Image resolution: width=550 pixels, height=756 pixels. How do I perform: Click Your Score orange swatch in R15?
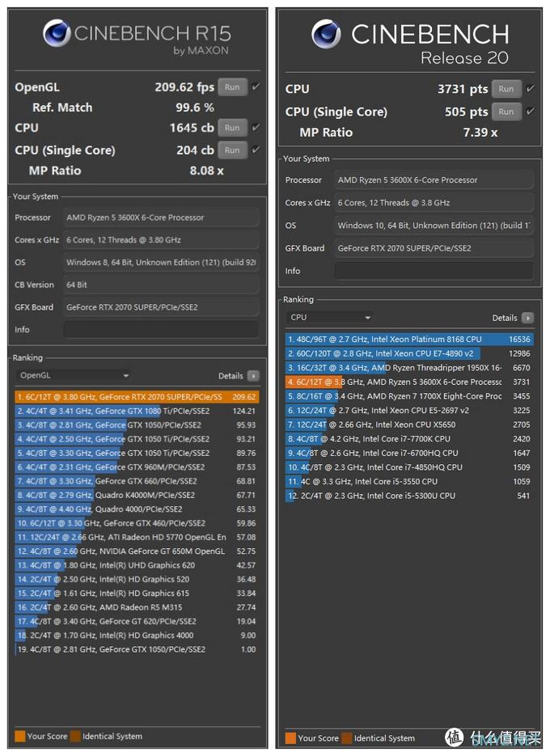tap(19, 737)
